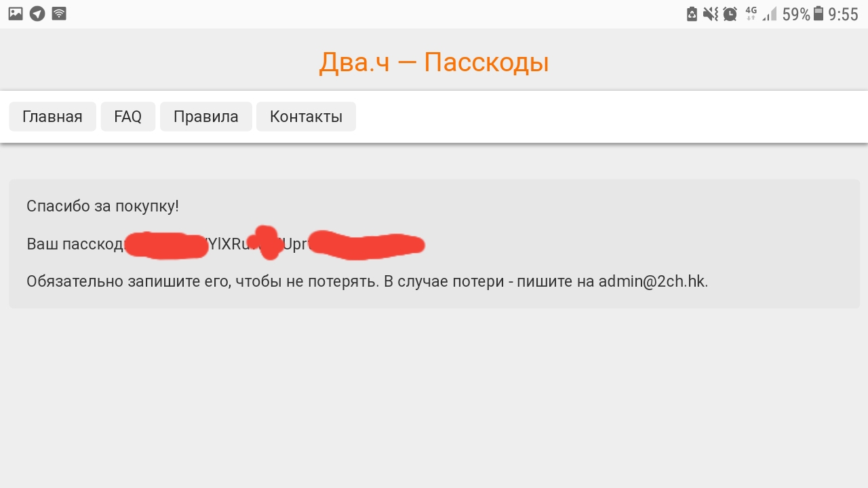This screenshot has width=868, height=488.
Task: Tap the battery level icon
Action: tap(818, 14)
